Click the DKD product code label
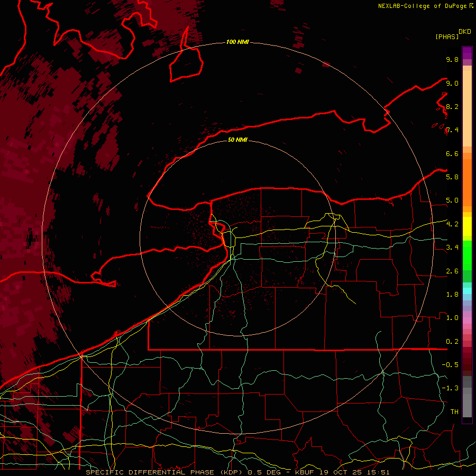 click(465, 32)
